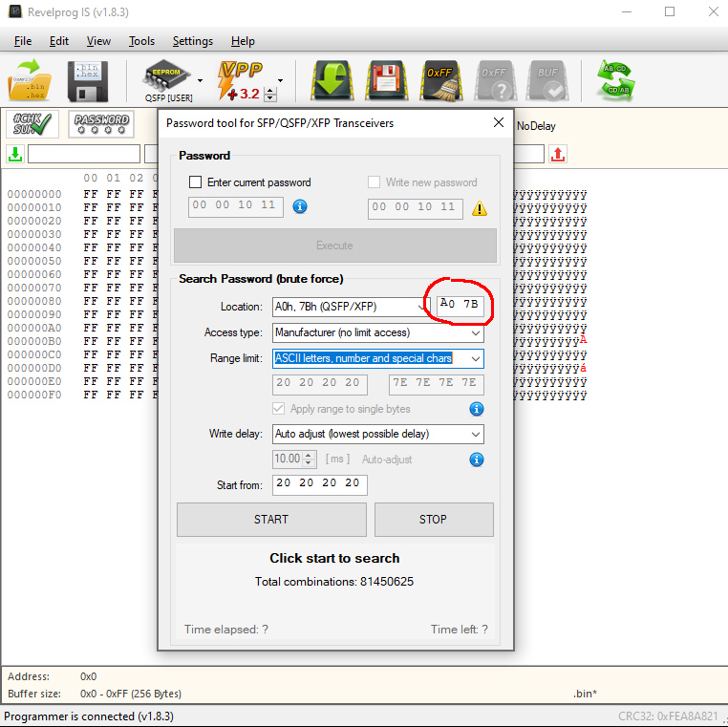Save buffer with floppy .bin .hex icon

(x=88, y=81)
